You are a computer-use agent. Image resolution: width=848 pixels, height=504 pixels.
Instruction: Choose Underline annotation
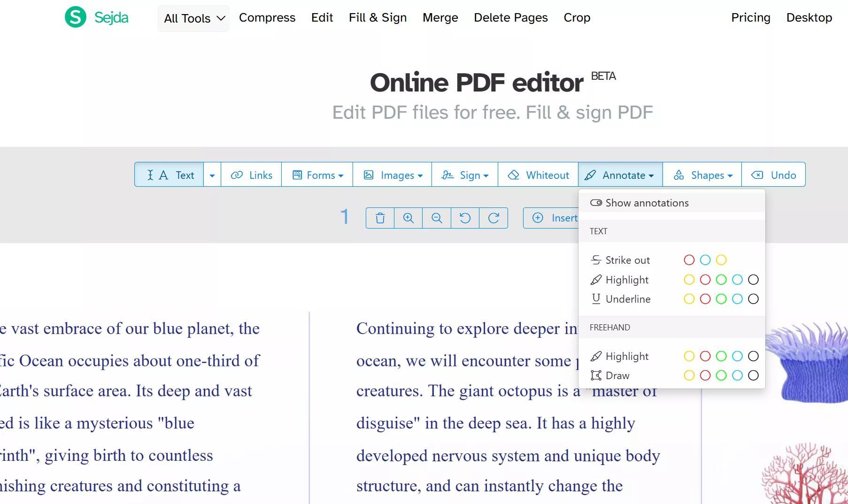coord(621,299)
